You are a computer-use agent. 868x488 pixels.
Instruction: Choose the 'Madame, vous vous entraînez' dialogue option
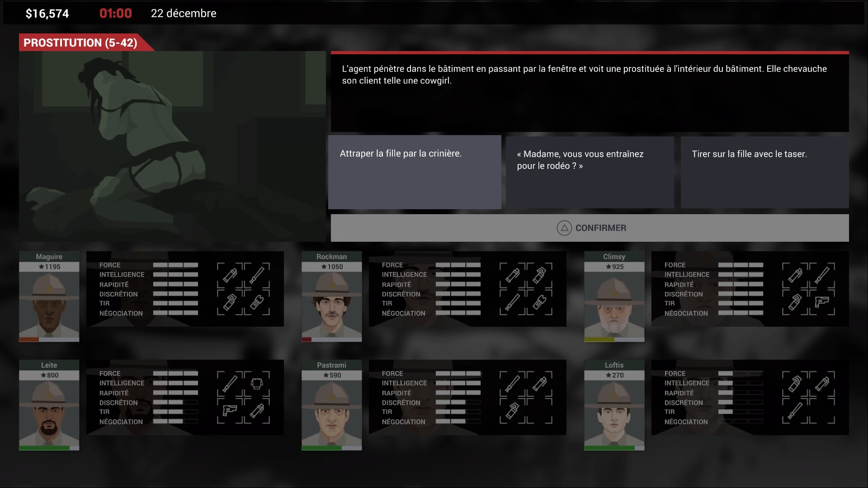(590, 172)
